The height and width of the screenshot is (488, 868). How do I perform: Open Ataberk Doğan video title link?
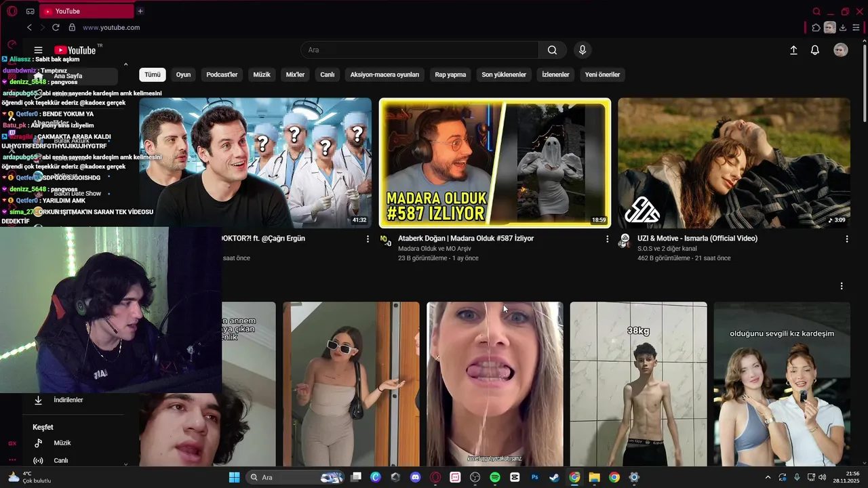pyautogui.click(x=466, y=239)
